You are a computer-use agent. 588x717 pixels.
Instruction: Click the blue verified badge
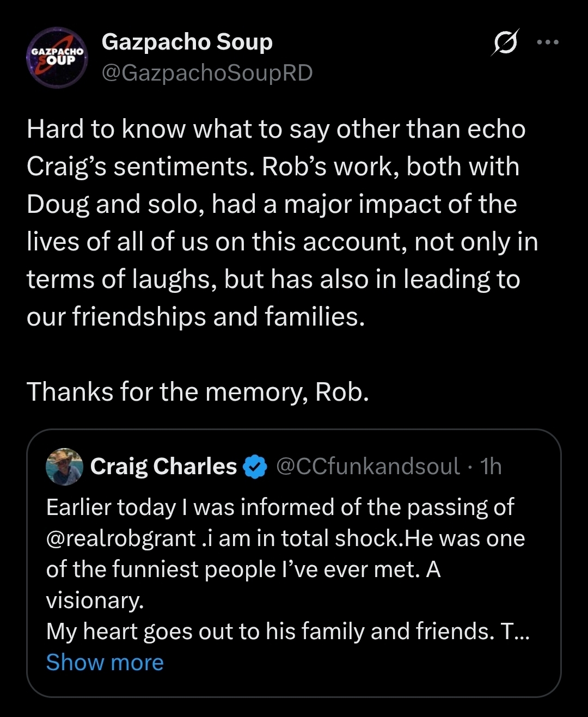pos(255,467)
